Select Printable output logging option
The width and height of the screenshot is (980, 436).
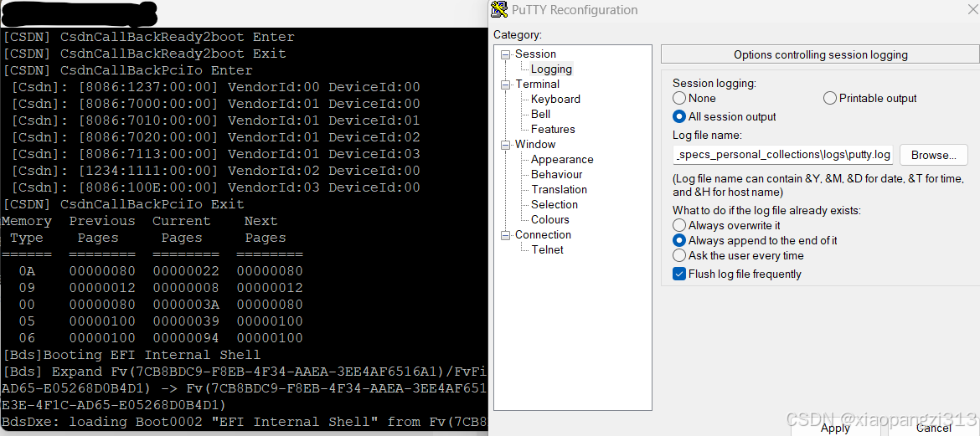tap(870, 98)
